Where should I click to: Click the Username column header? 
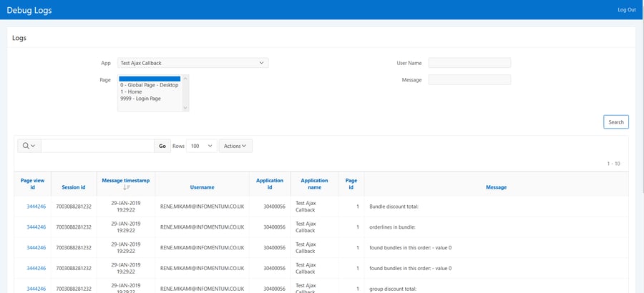pyautogui.click(x=202, y=187)
